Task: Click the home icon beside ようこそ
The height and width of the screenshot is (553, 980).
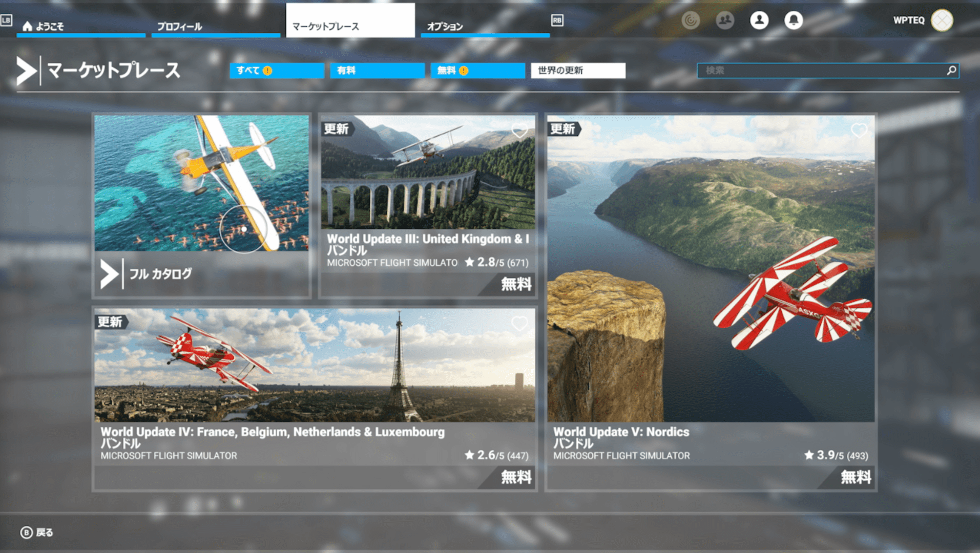Action: click(28, 26)
